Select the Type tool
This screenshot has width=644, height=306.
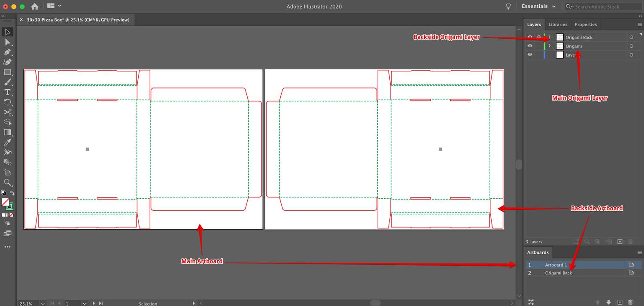click(x=7, y=92)
